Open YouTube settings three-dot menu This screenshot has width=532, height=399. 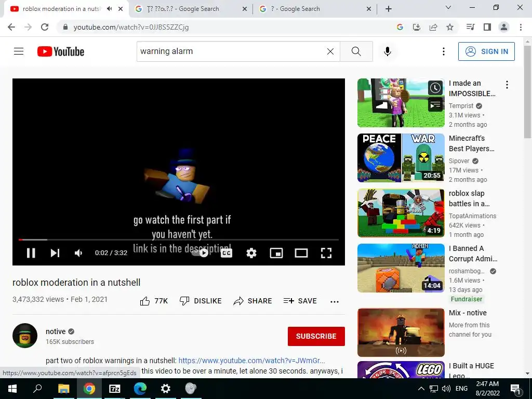(x=444, y=51)
